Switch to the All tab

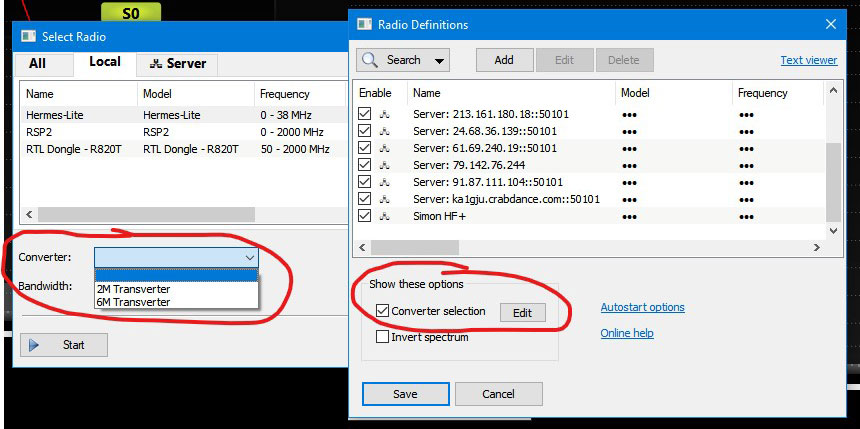point(37,64)
